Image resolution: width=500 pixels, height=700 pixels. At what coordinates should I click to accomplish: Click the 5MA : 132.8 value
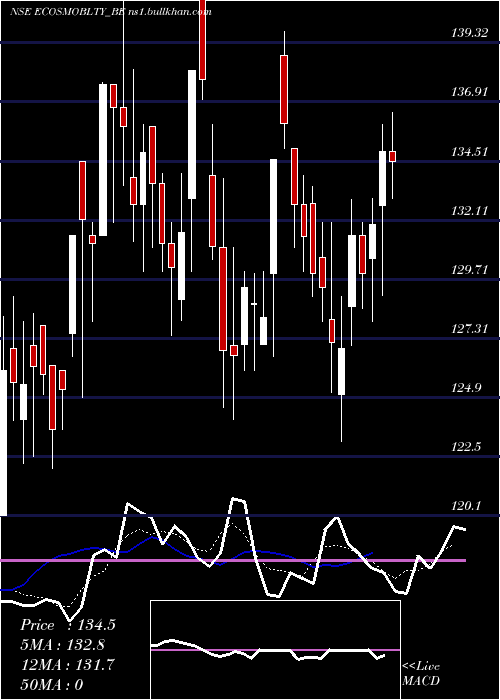pos(63,645)
